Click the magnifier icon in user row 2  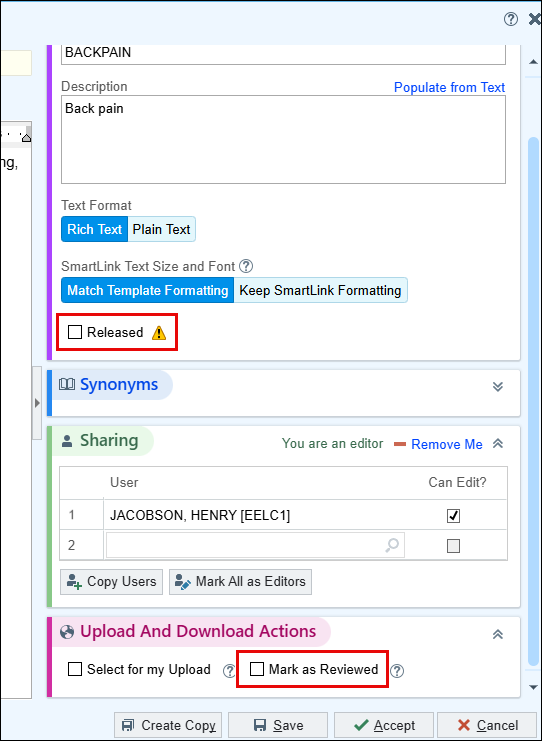point(392,545)
